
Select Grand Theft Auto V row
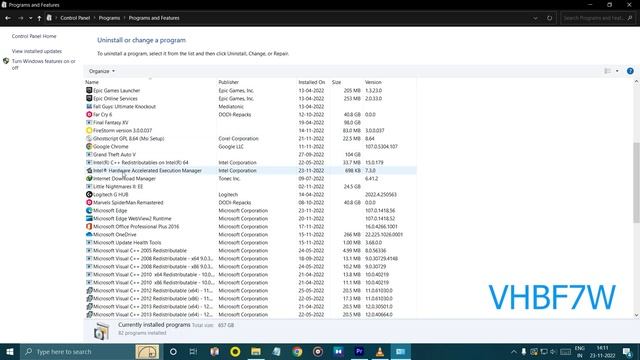click(251, 154)
